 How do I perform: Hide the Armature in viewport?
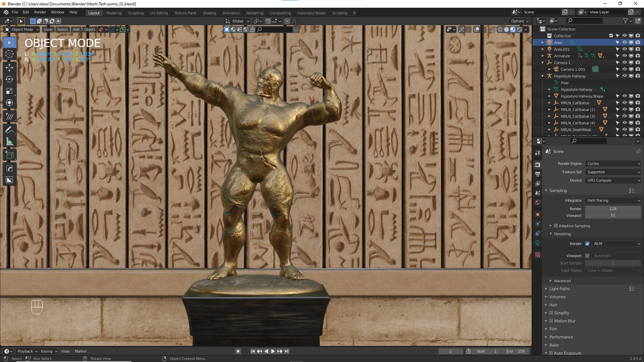pyautogui.click(x=625, y=56)
